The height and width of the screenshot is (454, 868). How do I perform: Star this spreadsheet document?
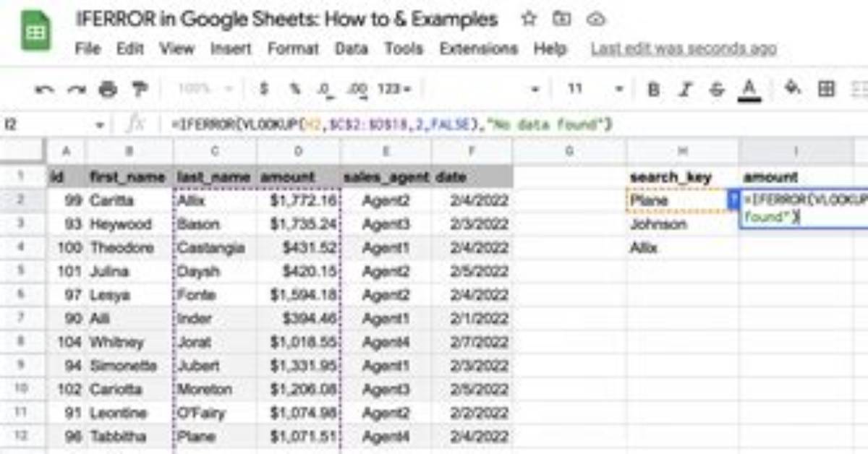point(529,20)
